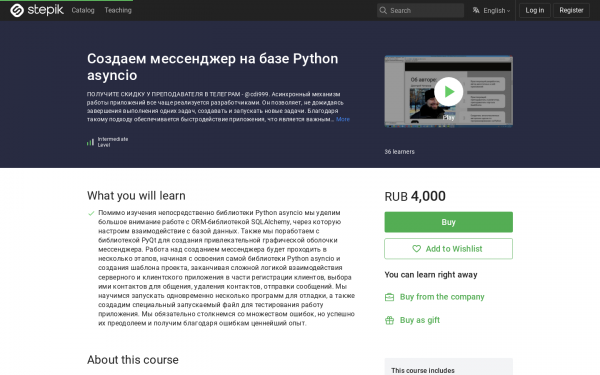
Task: Open Buy as gift link
Action: click(420, 320)
